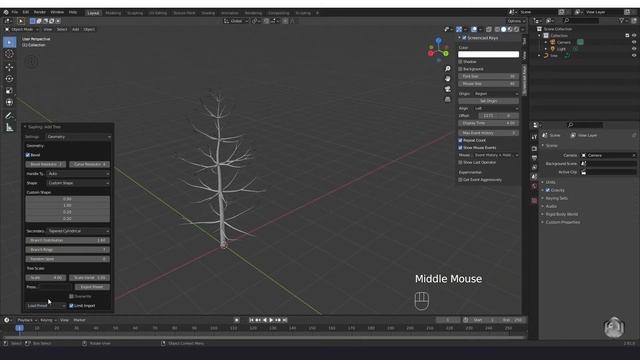This screenshot has height=360, width=640.
Task: Click the viewport navigation gizmo
Action: pyautogui.click(x=438, y=49)
